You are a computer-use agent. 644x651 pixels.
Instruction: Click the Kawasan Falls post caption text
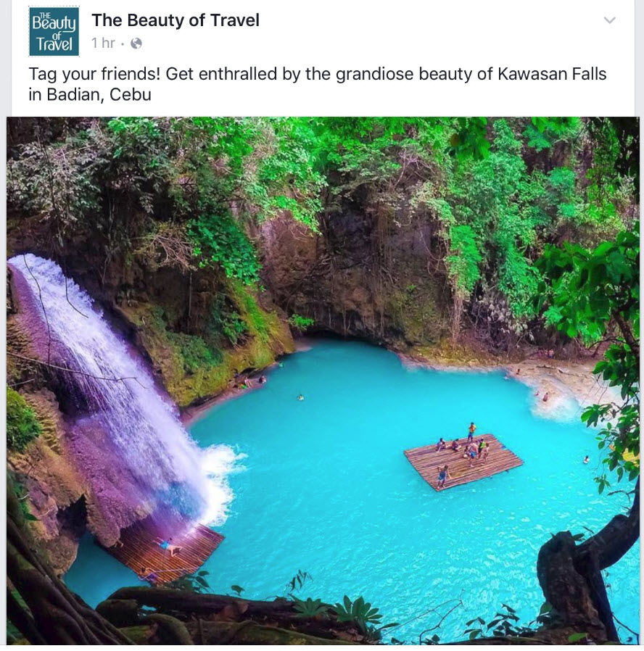[318, 84]
